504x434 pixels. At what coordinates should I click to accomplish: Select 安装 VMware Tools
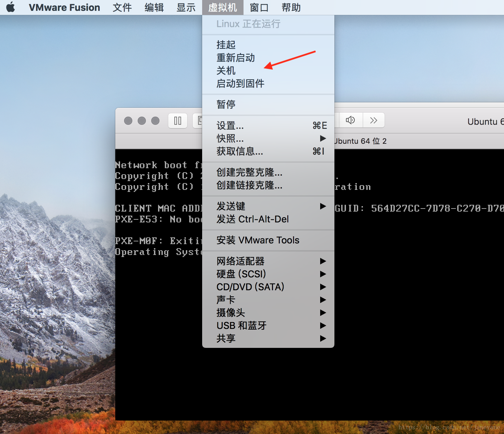coord(268,240)
